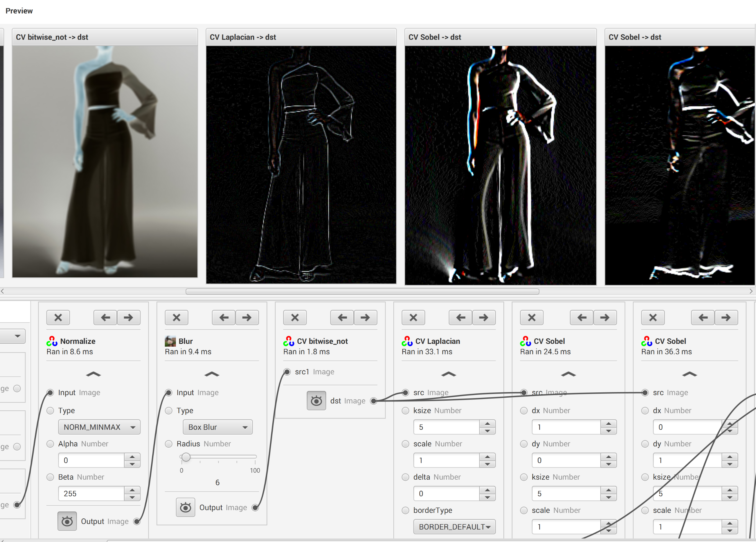
Task: Delete the Blur step
Action: (176, 317)
